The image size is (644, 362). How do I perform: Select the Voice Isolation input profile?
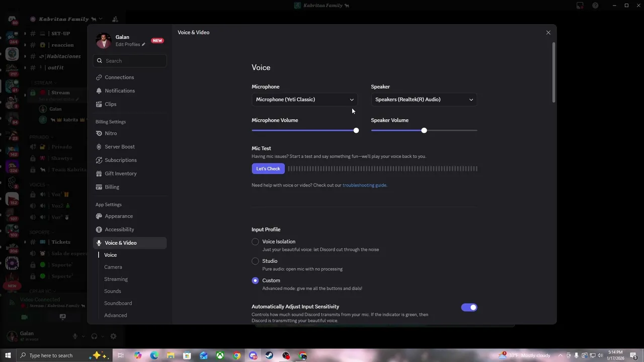click(x=255, y=242)
